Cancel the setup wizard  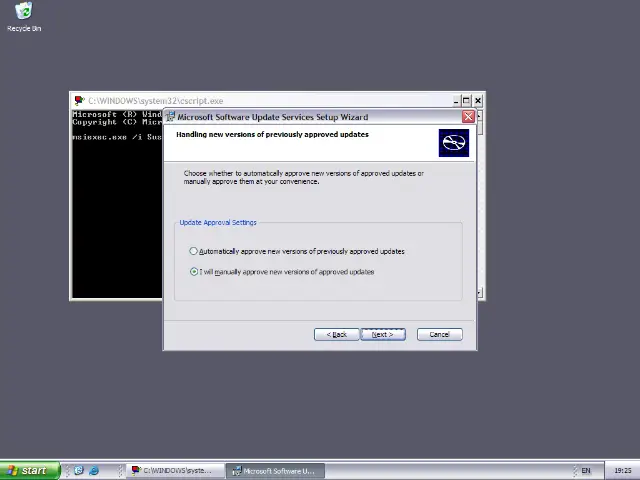click(440, 334)
